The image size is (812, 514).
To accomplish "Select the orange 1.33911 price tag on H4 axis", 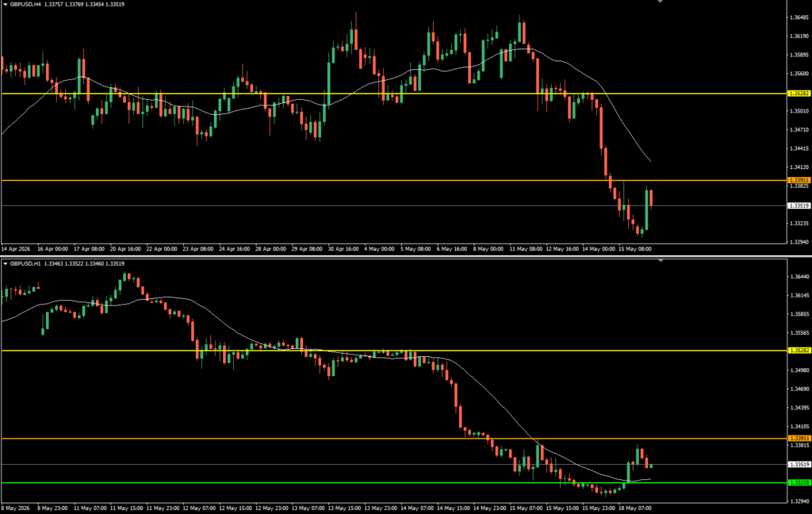I will [x=799, y=180].
